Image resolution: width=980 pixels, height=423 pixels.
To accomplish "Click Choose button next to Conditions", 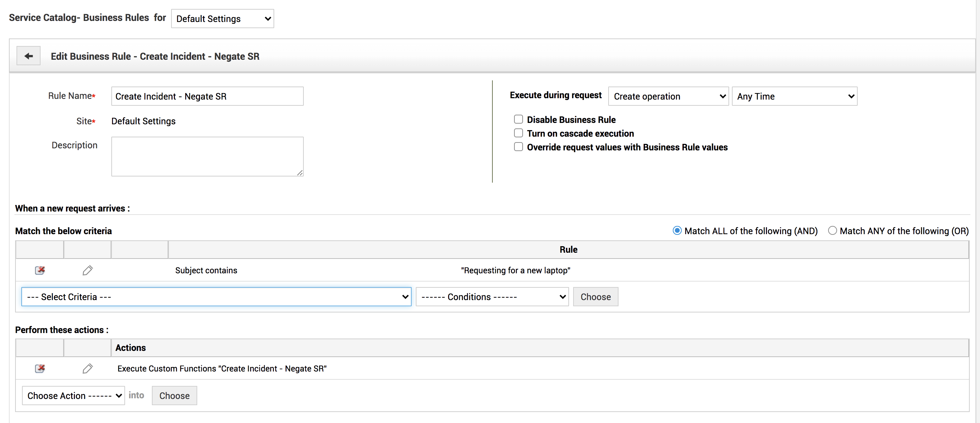I will (x=595, y=297).
